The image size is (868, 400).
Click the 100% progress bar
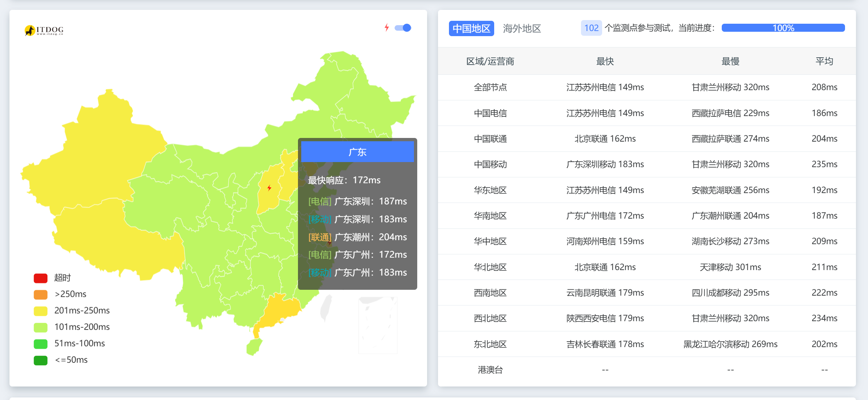(783, 28)
